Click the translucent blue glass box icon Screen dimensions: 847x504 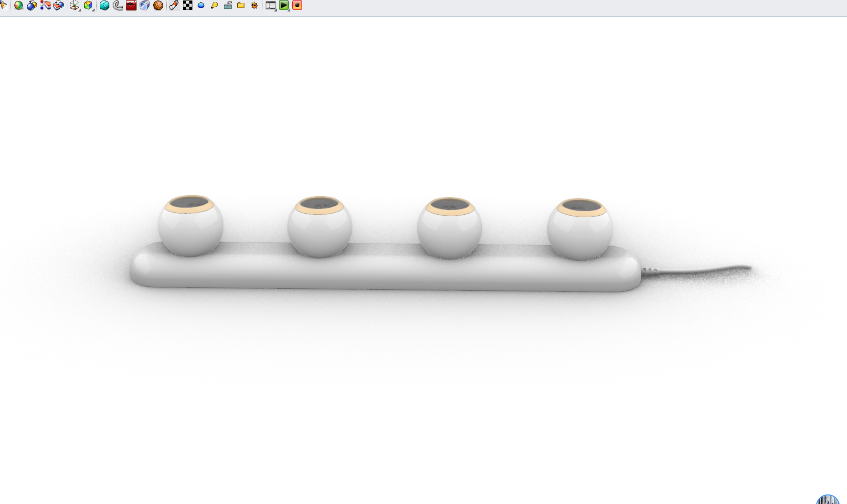(x=145, y=6)
